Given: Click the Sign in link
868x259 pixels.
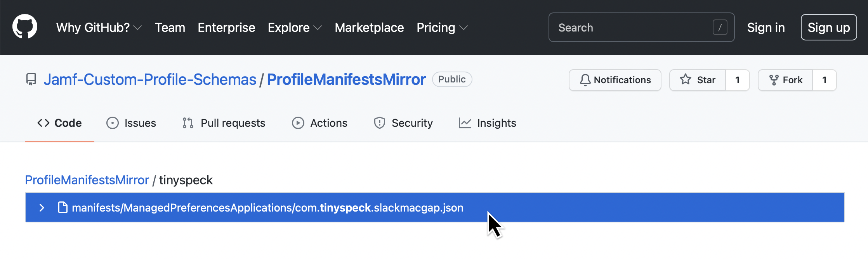Looking at the screenshot, I should pyautogui.click(x=766, y=28).
